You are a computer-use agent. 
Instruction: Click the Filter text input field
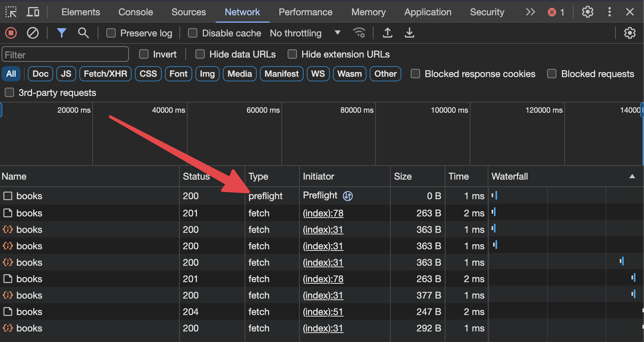[x=65, y=54]
